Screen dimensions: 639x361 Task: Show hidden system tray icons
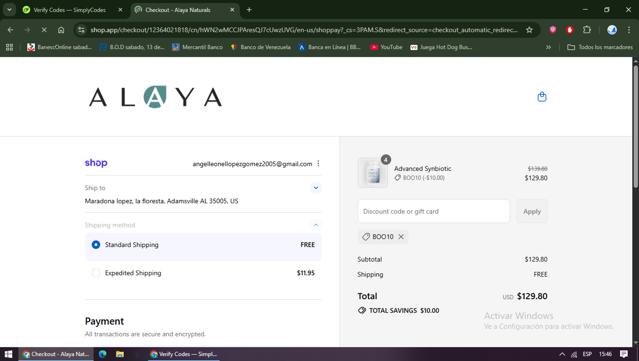point(562,354)
